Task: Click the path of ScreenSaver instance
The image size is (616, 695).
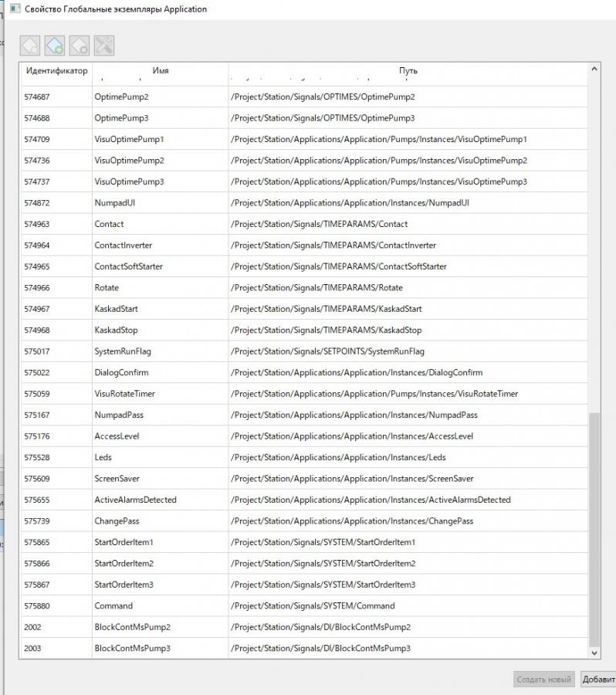Action: point(354,479)
